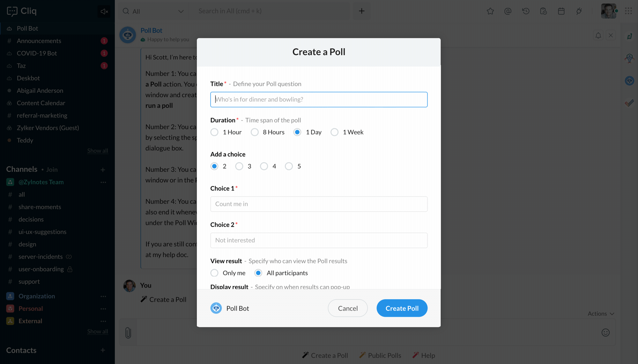Screen dimensions: 638x364
Task: Select the 1 Hour duration
Action: (214, 132)
